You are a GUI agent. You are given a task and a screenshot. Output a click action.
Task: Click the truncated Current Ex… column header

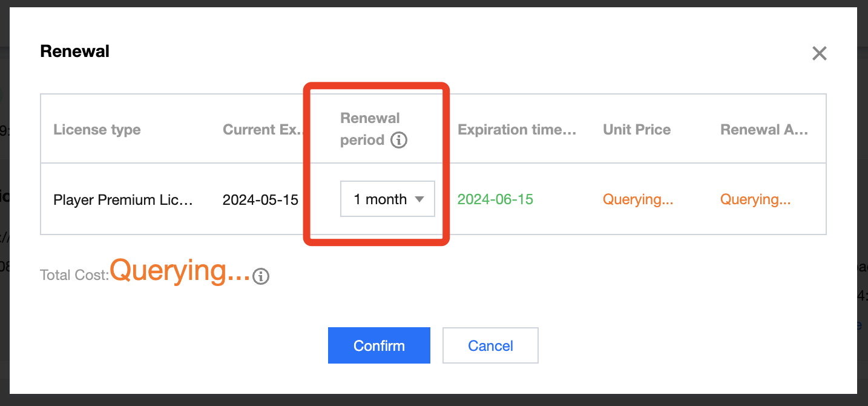coord(262,130)
